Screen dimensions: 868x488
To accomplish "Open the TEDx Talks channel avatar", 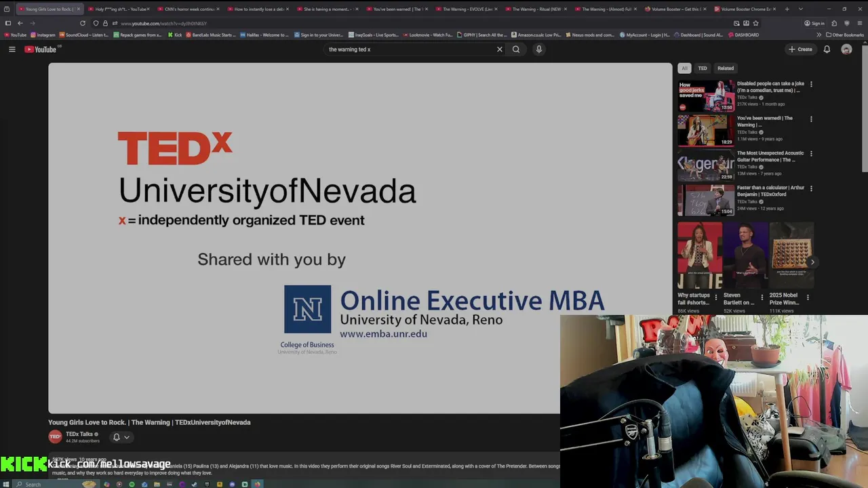I will (55, 437).
